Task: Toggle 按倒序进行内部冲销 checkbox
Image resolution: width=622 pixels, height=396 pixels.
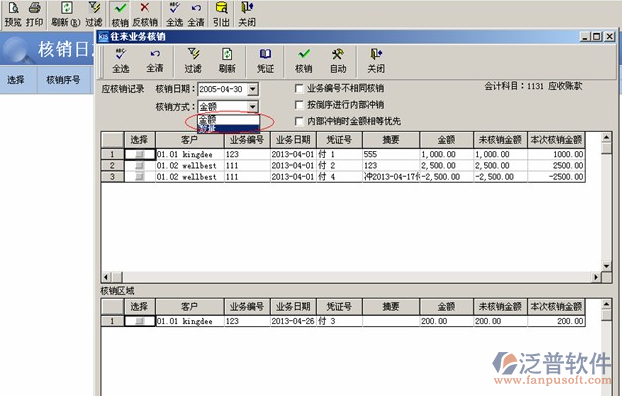Action: tap(299, 105)
